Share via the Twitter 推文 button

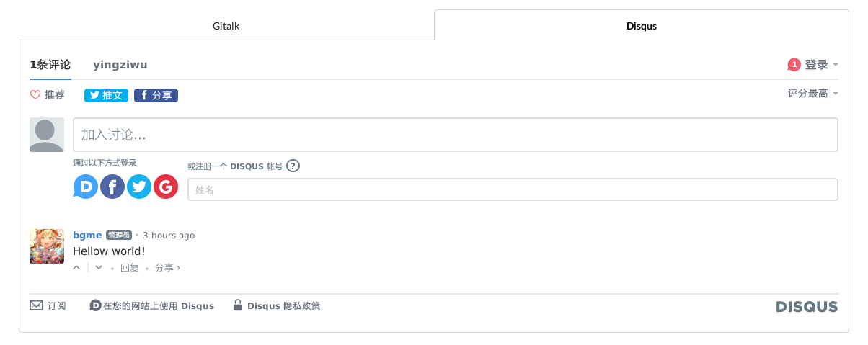107,95
